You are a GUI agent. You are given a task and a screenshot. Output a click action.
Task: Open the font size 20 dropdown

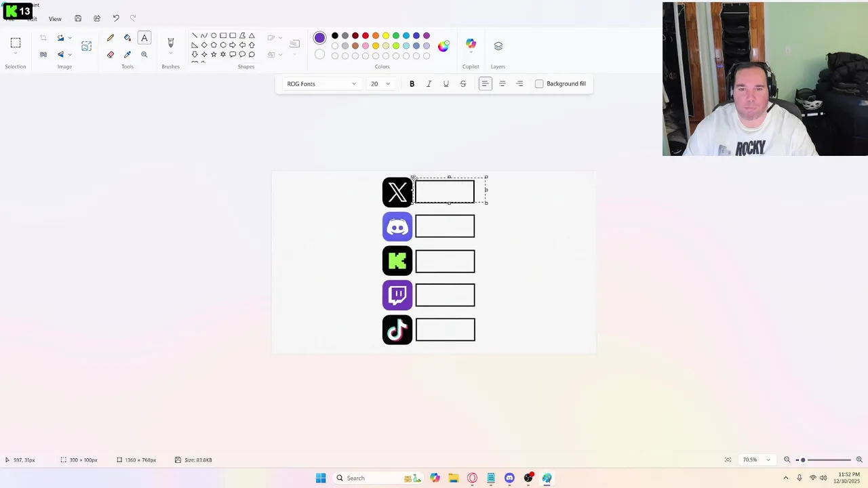point(380,84)
